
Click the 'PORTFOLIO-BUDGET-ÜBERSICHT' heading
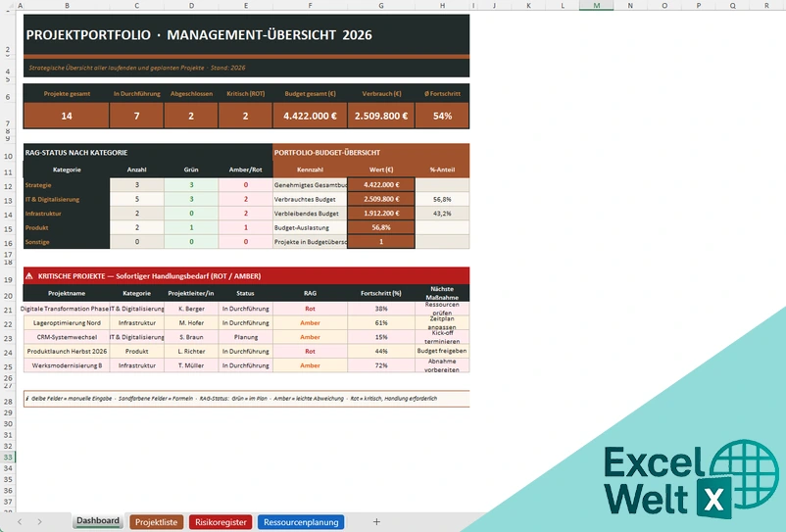click(x=326, y=152)
